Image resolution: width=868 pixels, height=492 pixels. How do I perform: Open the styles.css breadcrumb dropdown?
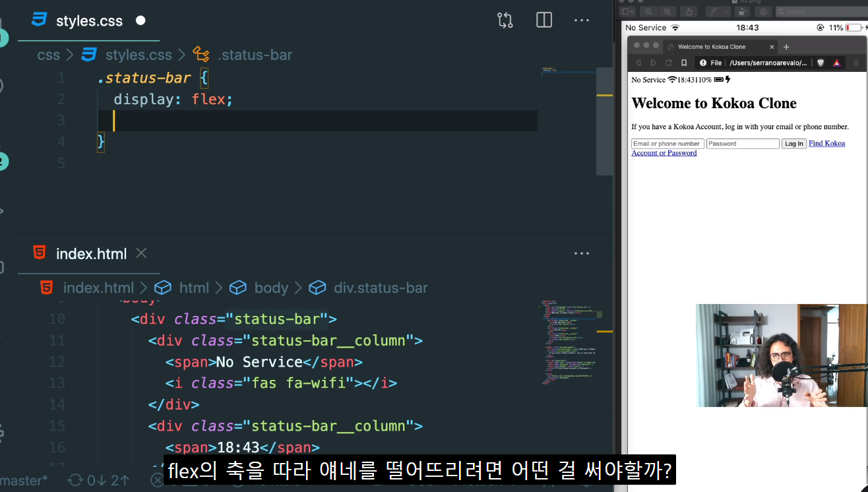[x=126, y=55]
